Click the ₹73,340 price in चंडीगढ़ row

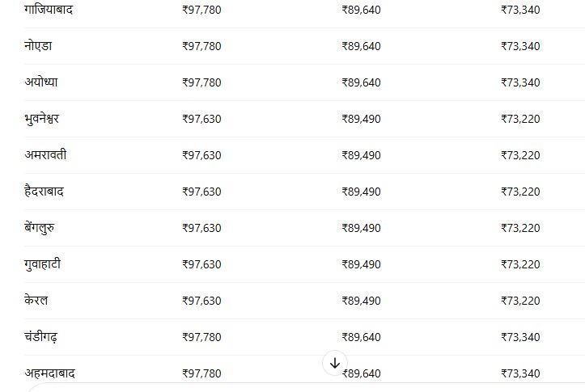pos(520,337)
